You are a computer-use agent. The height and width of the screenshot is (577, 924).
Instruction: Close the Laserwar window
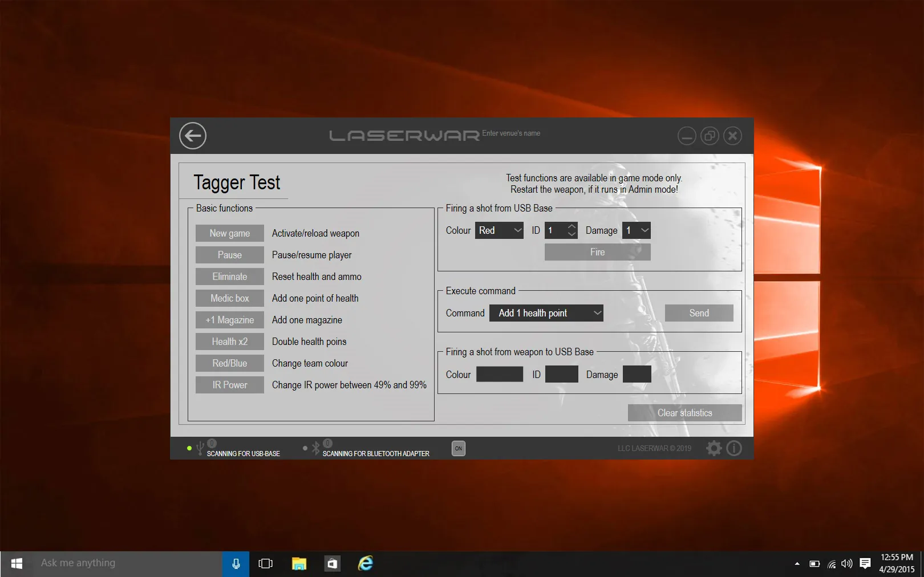[732, 136]
